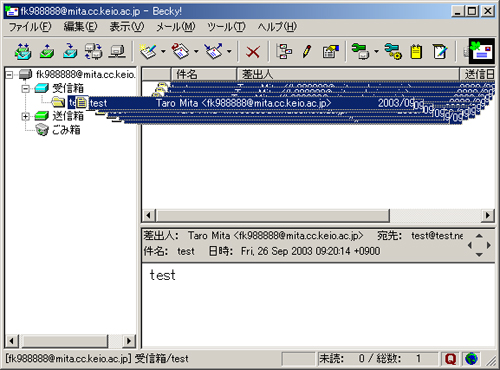
Task: Click the ごみ箱 trash folder icon
Action: pos(42,130)
